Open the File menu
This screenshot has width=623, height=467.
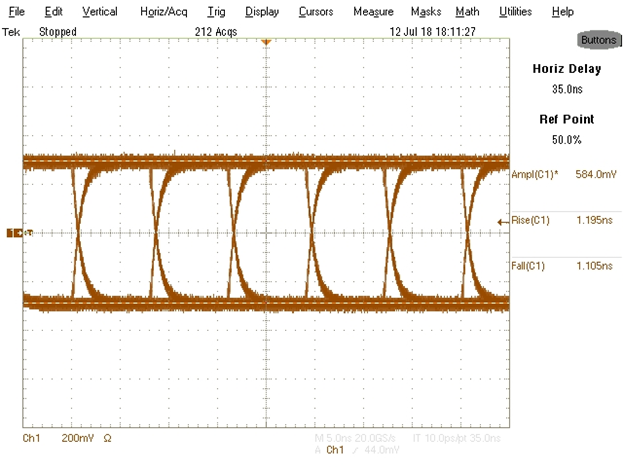coord(16,11)
